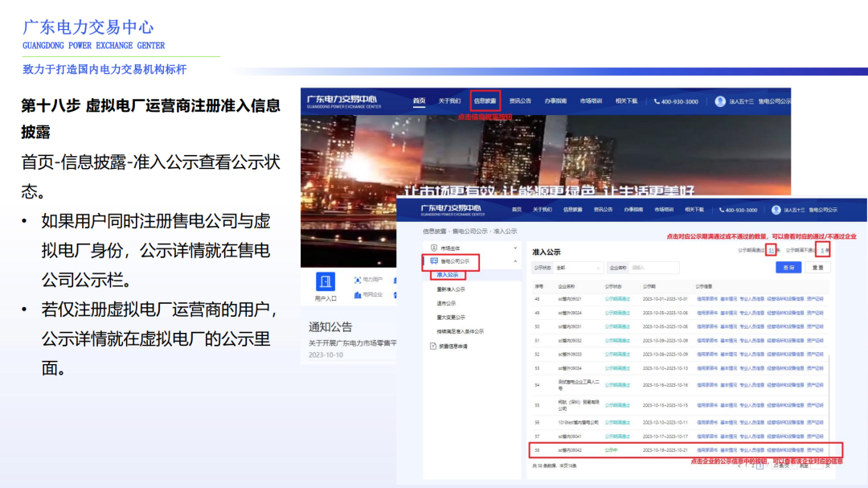Collapse the 售电公司公示 tree section
Screen dimensions: 868x488
pos(515,260)
